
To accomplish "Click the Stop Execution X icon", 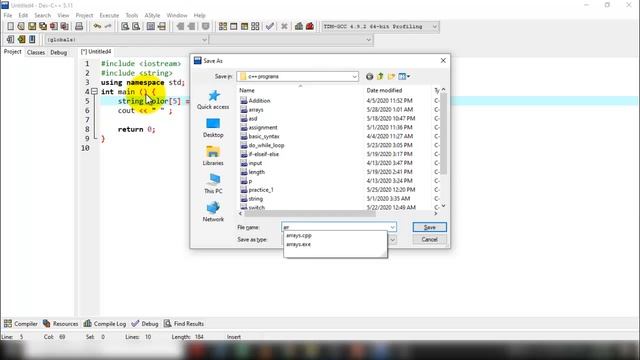I will 284,27.
